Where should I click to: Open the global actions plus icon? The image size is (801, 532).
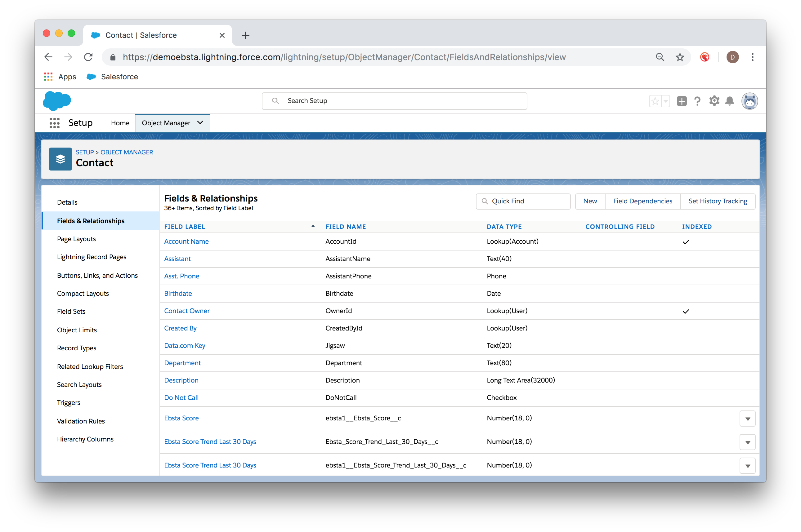point(682,101)
